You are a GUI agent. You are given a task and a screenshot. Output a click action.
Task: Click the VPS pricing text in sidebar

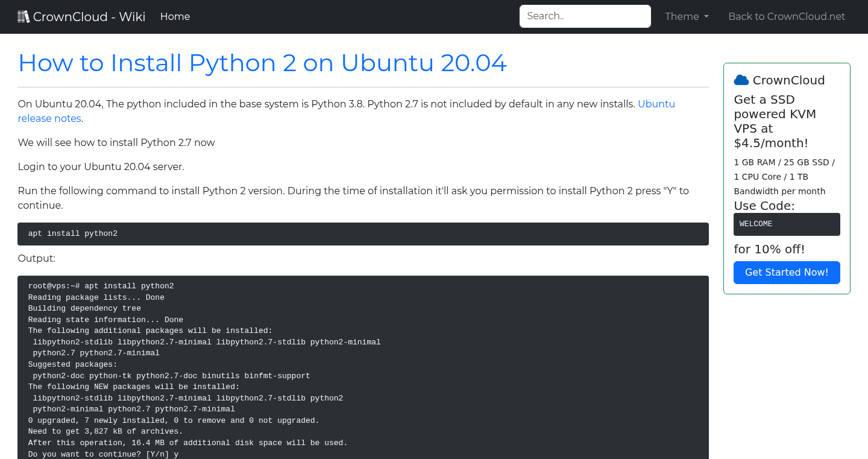[784, 177]
